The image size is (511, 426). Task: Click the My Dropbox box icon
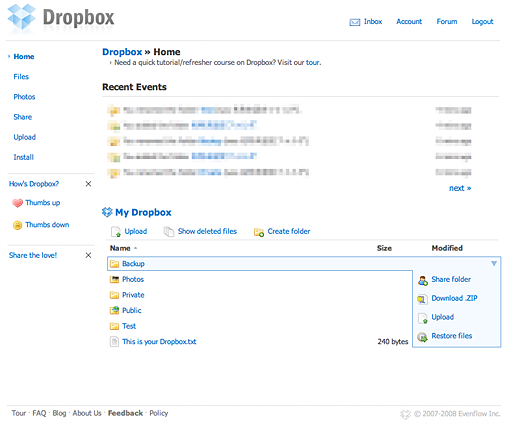tap(107, 212)
